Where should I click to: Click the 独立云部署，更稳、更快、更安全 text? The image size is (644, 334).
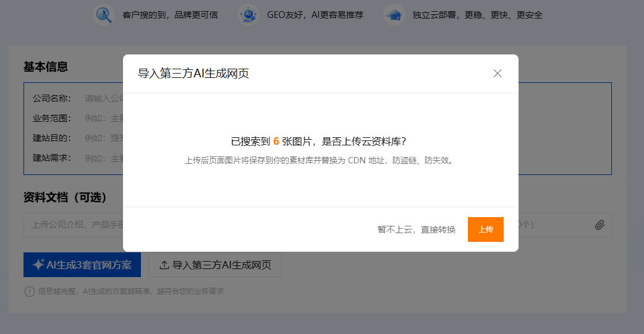coord(477,15)
